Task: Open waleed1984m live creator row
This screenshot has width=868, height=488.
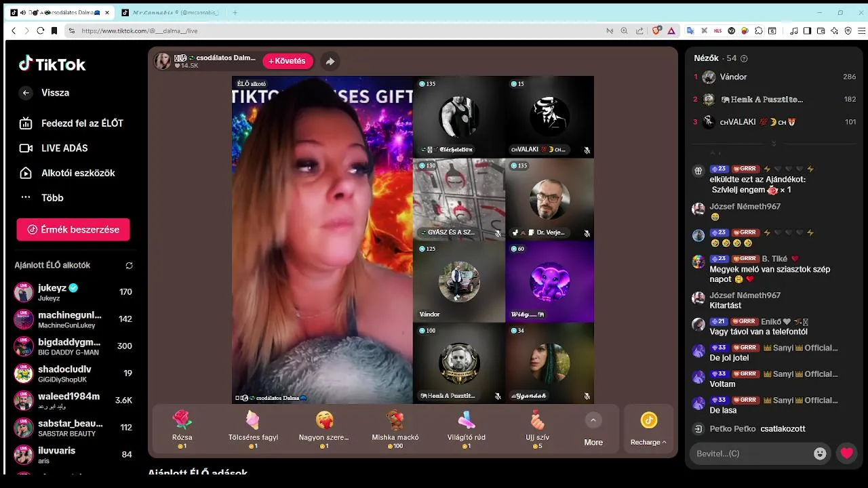Action: 73,401
